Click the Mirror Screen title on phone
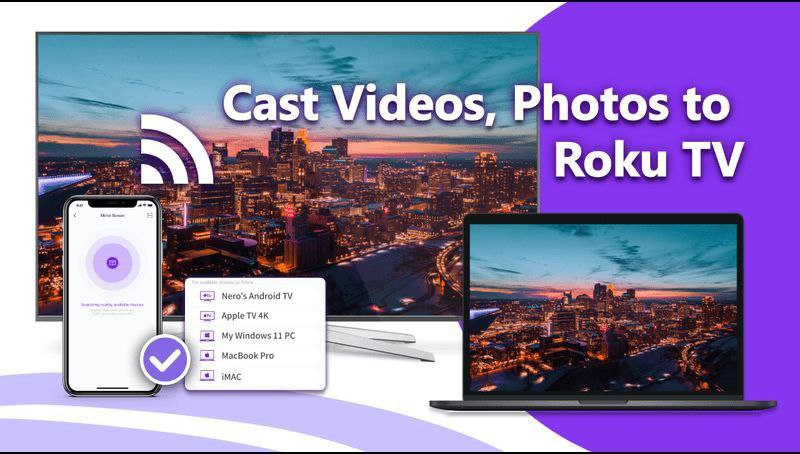 (113, 216)
